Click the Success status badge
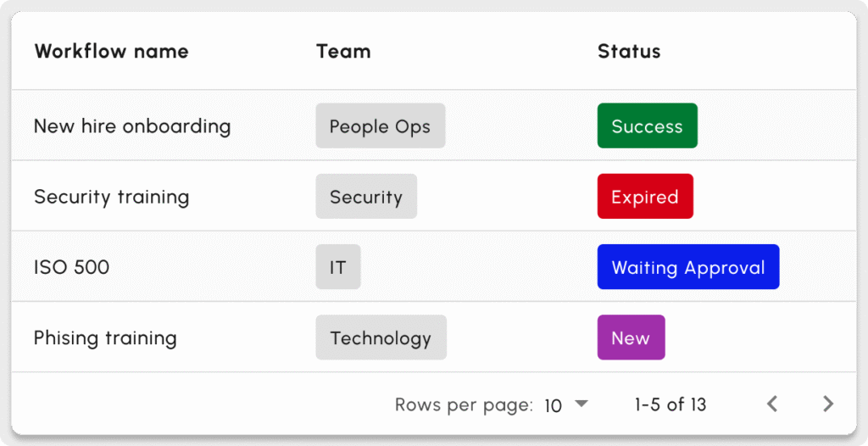This screenshot has height=446, width=868. click(647, 126)
